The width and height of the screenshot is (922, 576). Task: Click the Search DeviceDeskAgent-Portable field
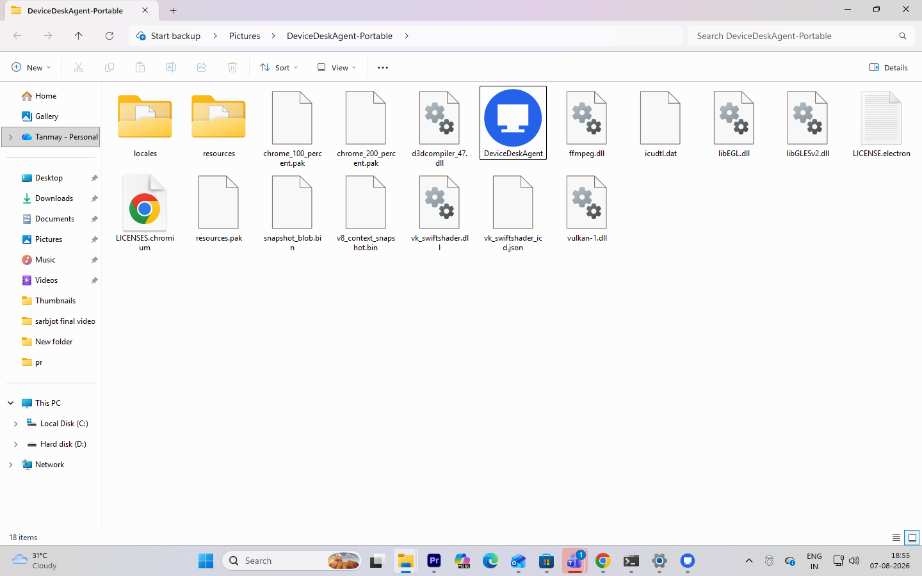tap(800, 36)
